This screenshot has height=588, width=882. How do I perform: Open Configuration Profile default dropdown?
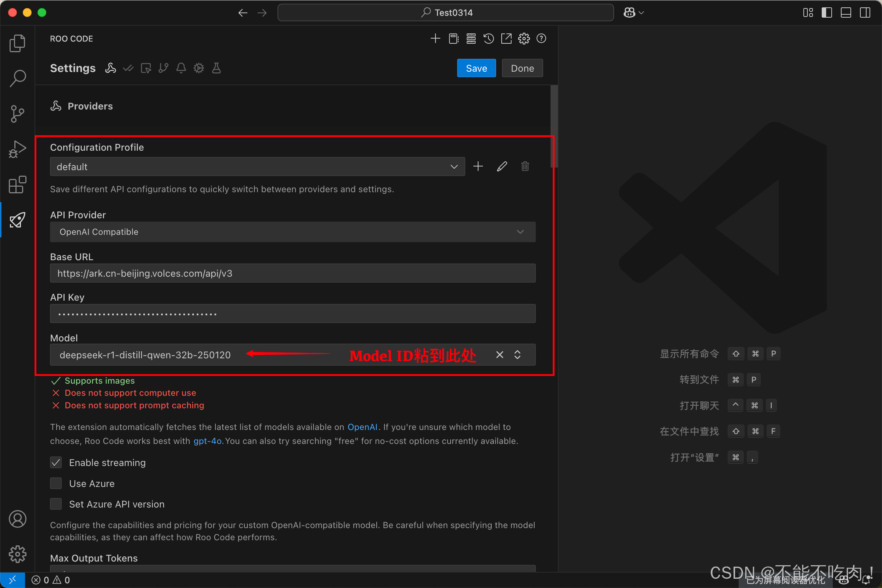257,166
